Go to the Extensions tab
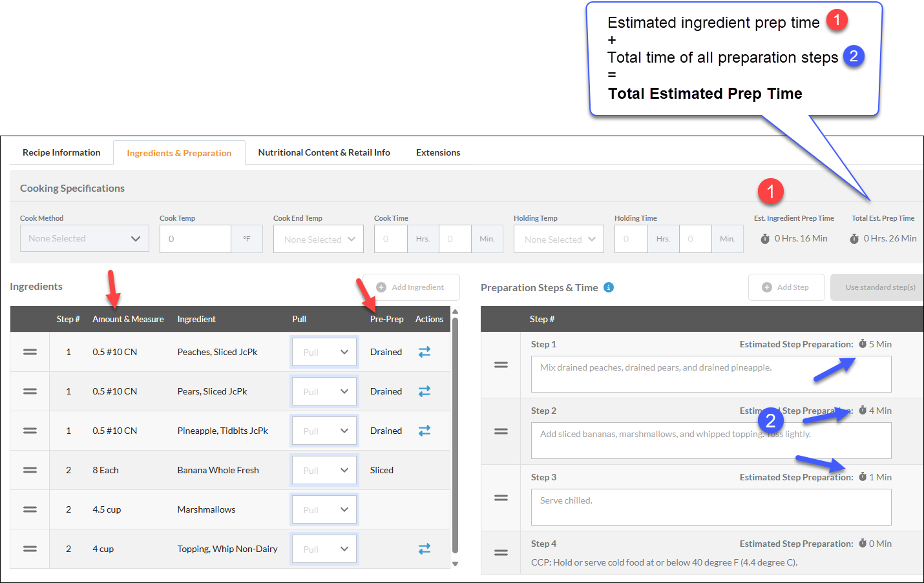 (438, 152)
